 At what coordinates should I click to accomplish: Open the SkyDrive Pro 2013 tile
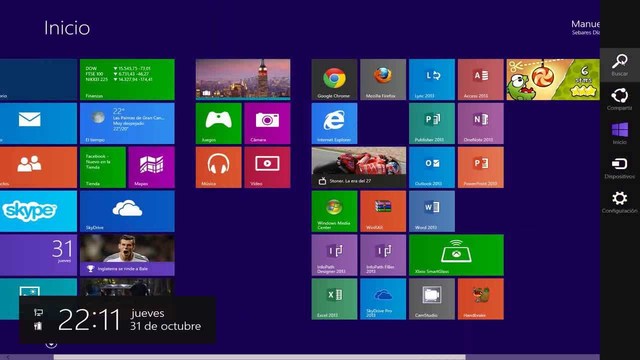[x=383, y=299]
